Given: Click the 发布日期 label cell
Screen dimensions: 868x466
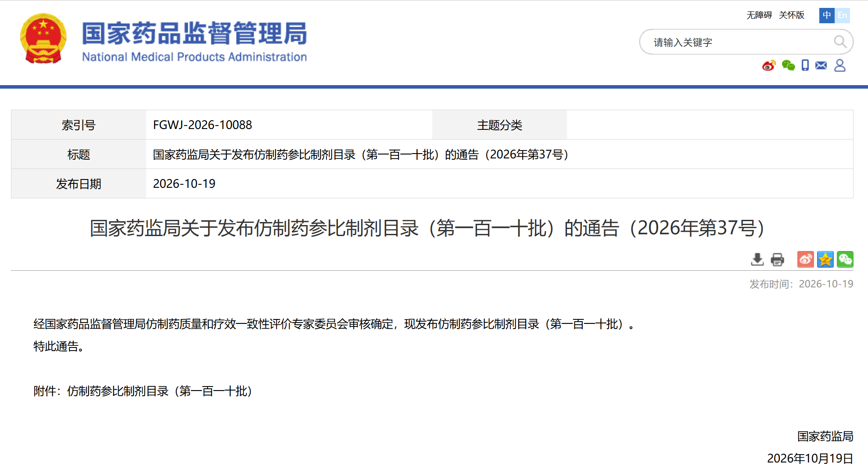Looking at the screenshot, I should click(x=79, y=184).
